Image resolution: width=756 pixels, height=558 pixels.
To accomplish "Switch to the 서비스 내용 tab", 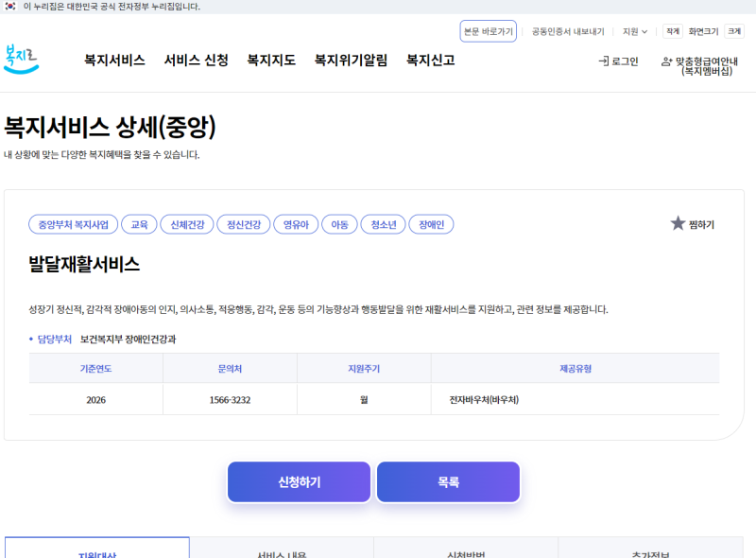I will tap(282, 549).
